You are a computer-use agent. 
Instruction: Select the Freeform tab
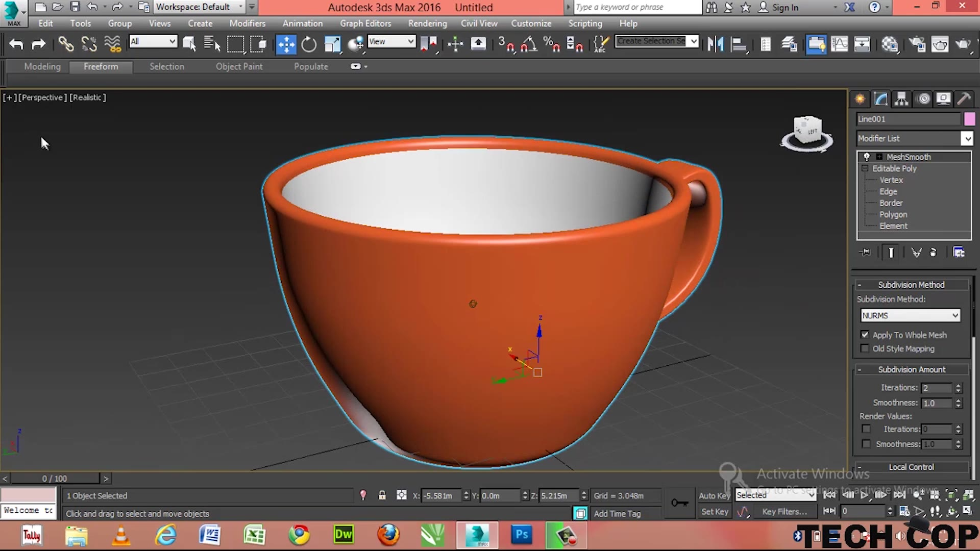[x=100, y=66]
